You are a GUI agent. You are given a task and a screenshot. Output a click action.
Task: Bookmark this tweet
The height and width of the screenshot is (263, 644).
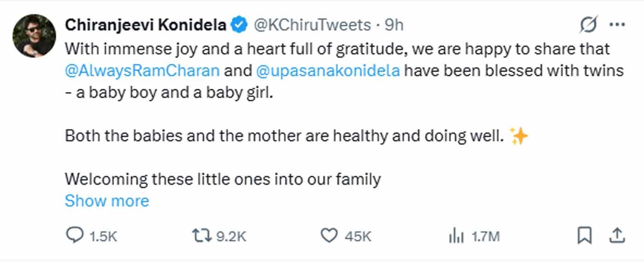(x=584, y=236)
